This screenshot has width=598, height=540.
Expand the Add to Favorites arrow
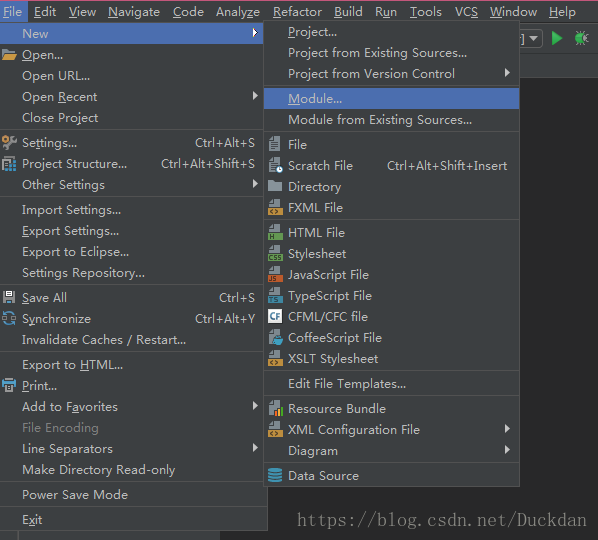(255, 405)
